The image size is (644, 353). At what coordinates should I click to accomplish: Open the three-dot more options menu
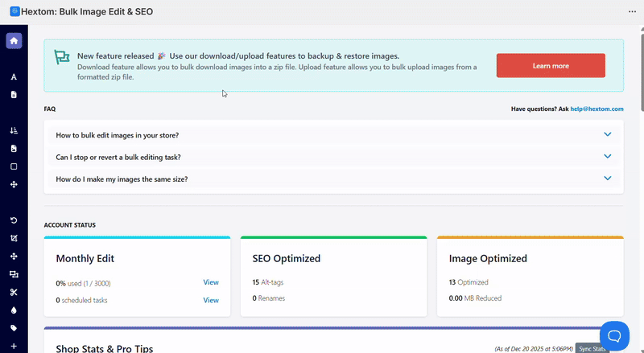(632, 11)
